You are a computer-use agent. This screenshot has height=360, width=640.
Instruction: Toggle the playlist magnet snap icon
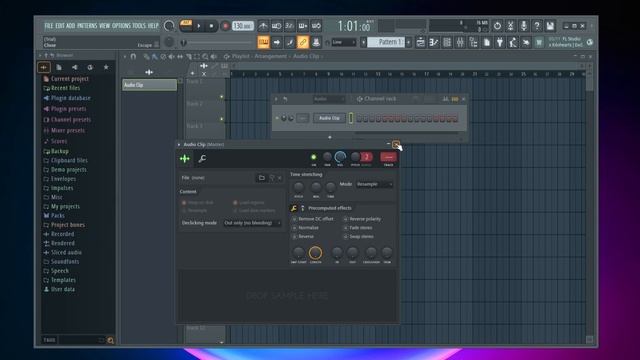(133, 57)
